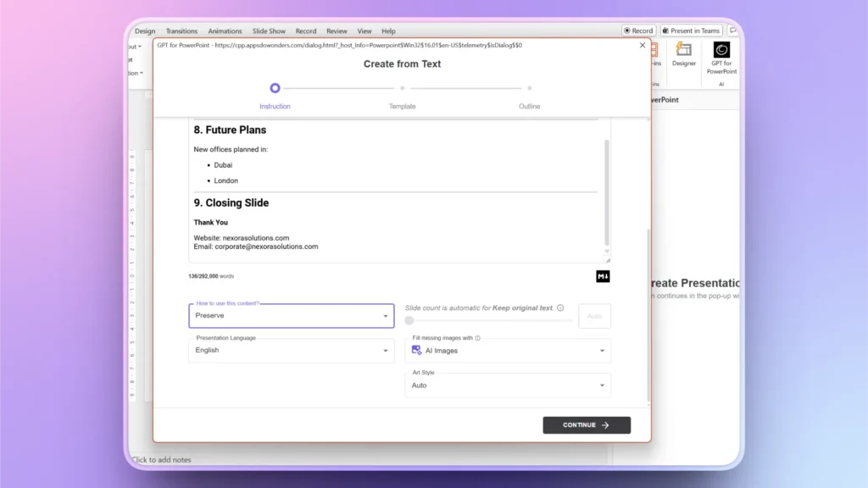Image resolution: width=868 pixels, height=488 pixels.
Task: Click the info icon beside Keep original text
Action: point(560,308)
